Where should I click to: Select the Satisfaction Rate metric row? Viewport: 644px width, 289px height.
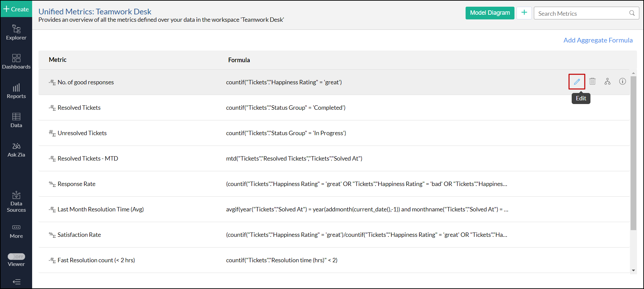79,235
